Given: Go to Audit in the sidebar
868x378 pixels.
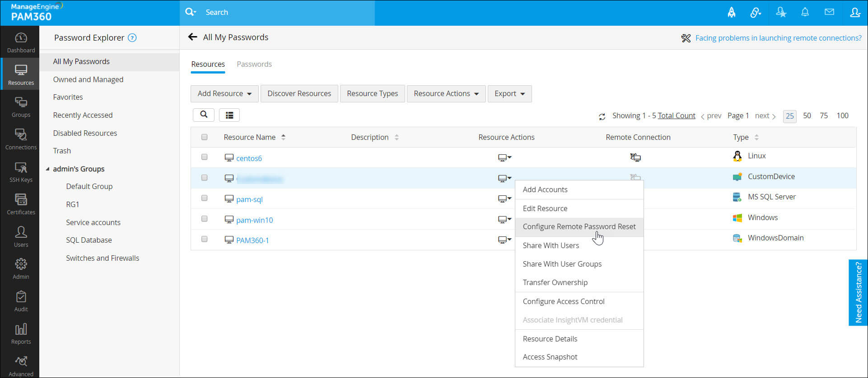Looking at the screenshot, I should (21, 301).
